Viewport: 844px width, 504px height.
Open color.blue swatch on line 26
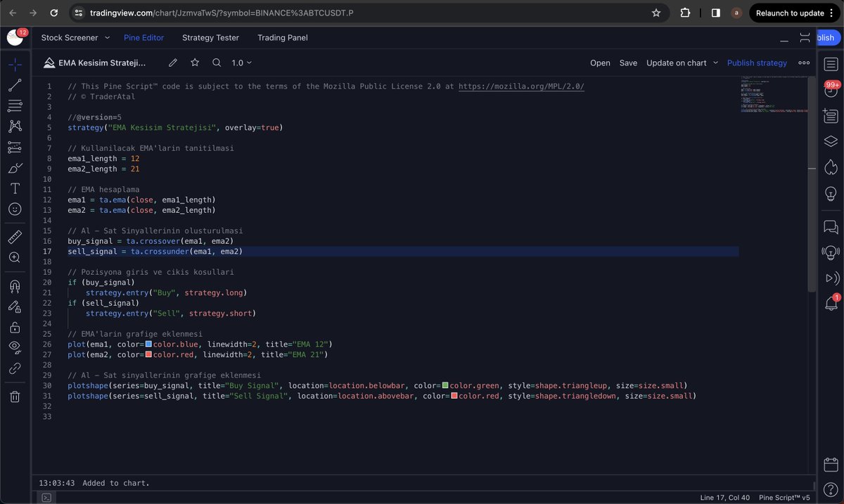(148, 344)
